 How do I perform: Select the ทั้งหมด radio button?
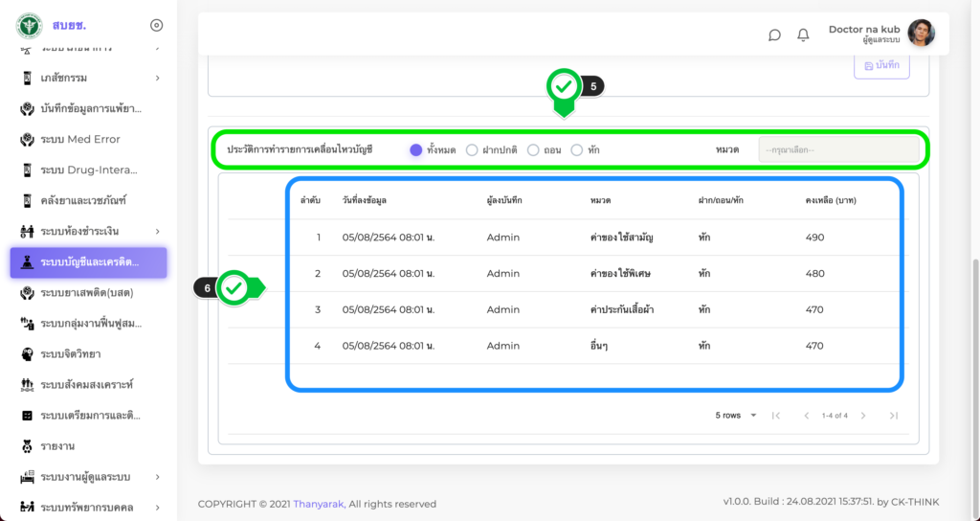(x=415, y=150)
